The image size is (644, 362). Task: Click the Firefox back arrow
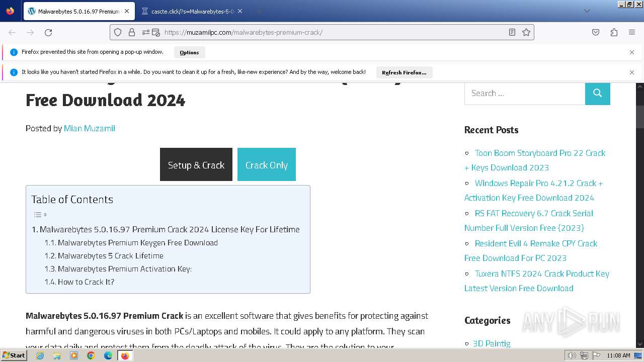click(12, 32)
